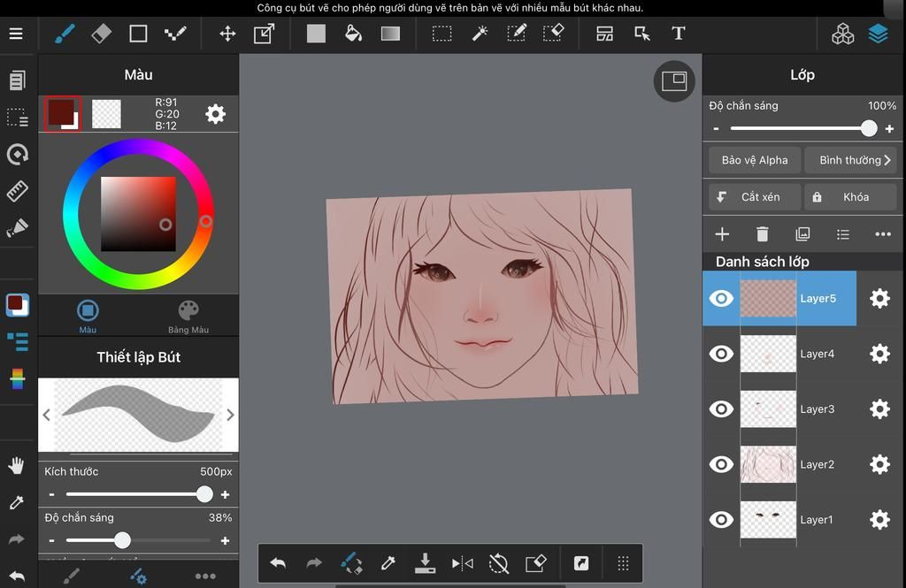Viewport: 906px width, 588px height.
Task: Select the transparent color swatch
Action: tap(106, 114)
